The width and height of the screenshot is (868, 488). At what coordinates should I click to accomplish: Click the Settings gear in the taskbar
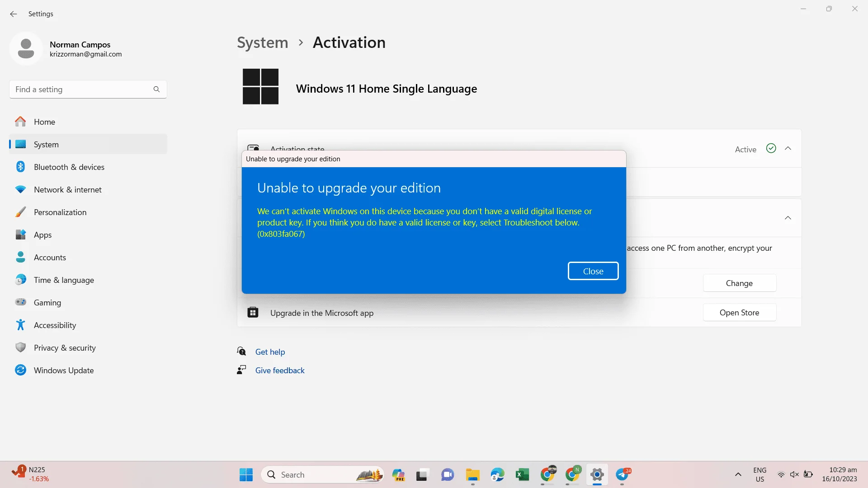click(597, 475)
